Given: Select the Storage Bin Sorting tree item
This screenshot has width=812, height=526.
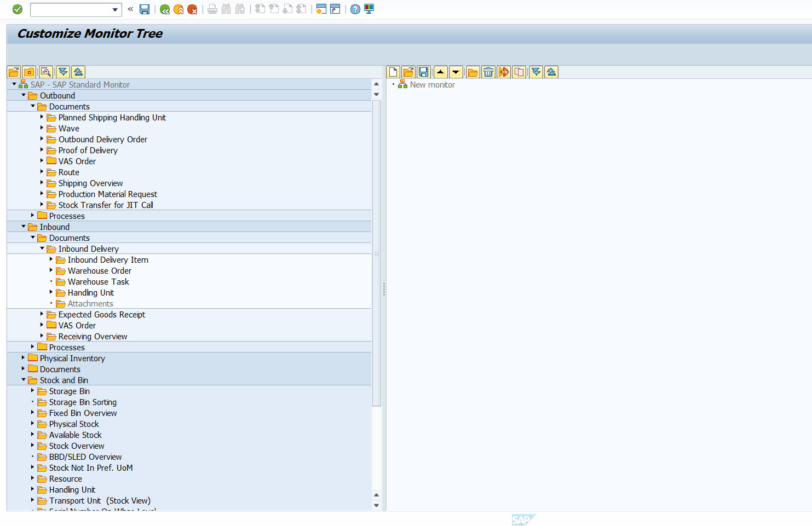Looking at the screenshot, I should (83, 402).
